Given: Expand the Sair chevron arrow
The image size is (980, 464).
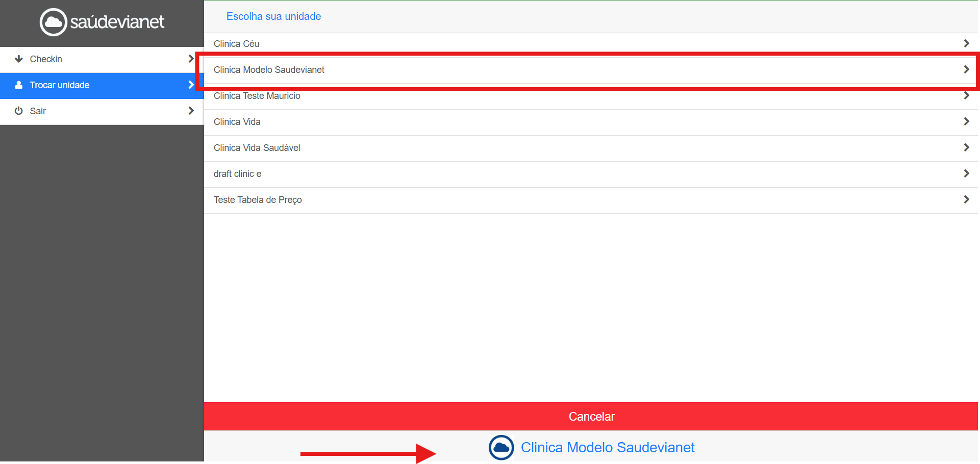Looking at the screenshot, I should pos(191,111).
